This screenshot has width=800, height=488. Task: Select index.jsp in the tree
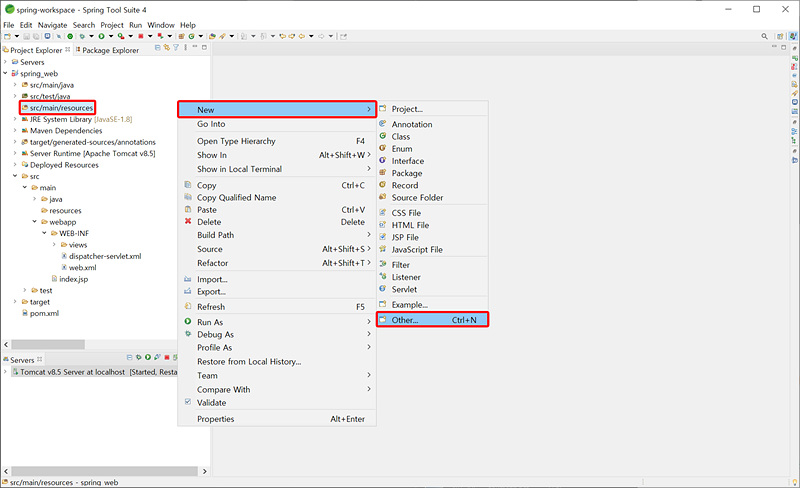pos(73,279)
